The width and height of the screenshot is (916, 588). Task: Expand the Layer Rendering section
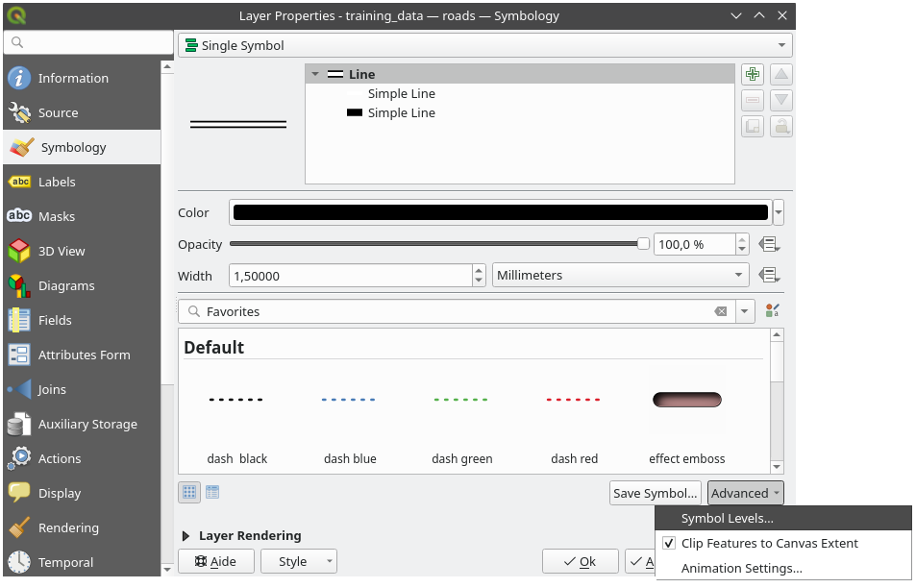[x=186, y=536]
